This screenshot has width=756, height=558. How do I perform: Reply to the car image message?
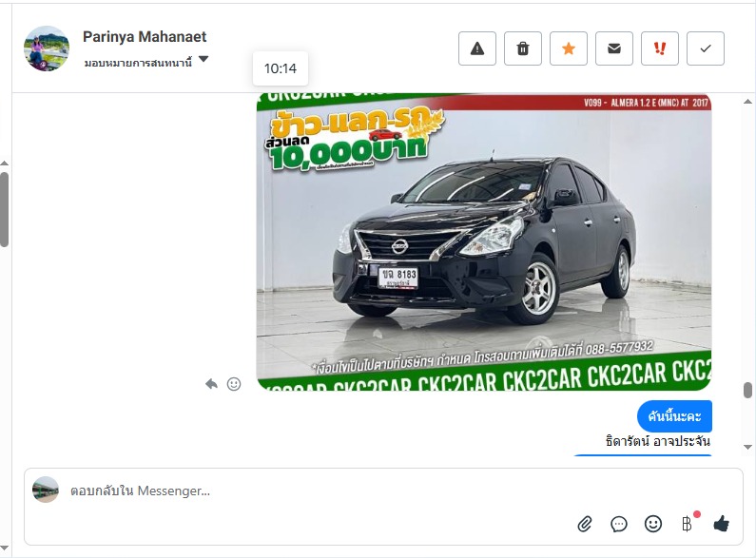click(x=211, y=384)
